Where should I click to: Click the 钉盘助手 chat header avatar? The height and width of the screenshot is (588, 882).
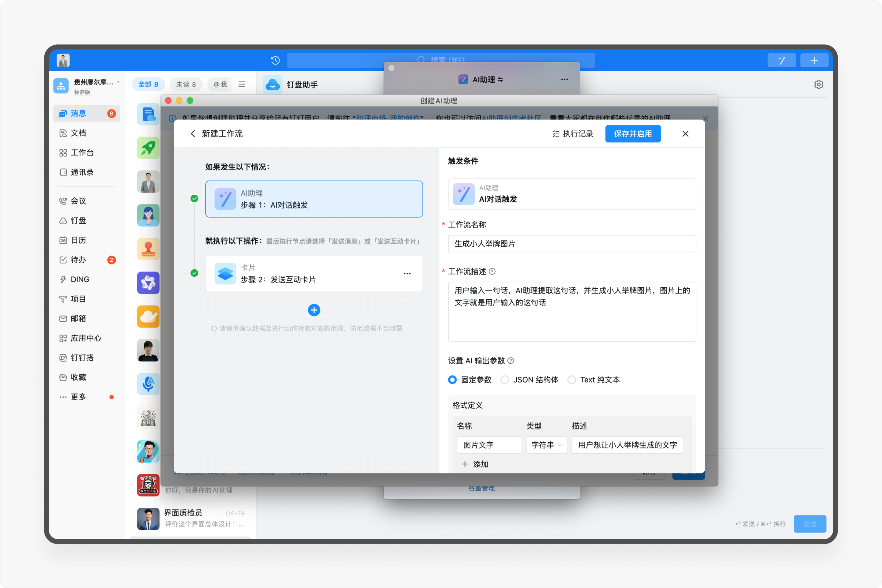pyautogui.click(x=272, y=84)
